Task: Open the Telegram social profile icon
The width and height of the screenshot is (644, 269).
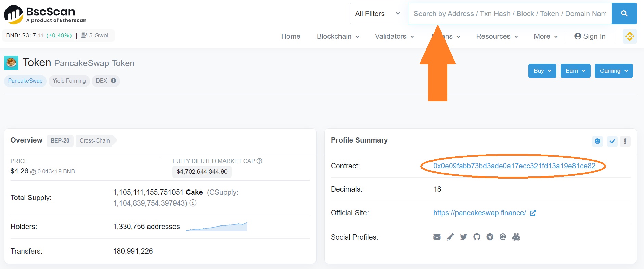Action: pyautogui.click(x=490, y=237)
